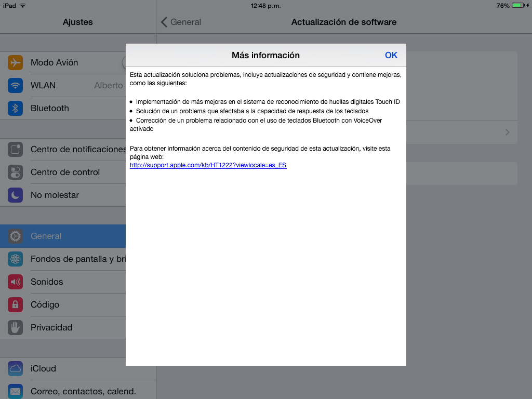
Task: Open the iCloud cloud icon
Action: 15,369
